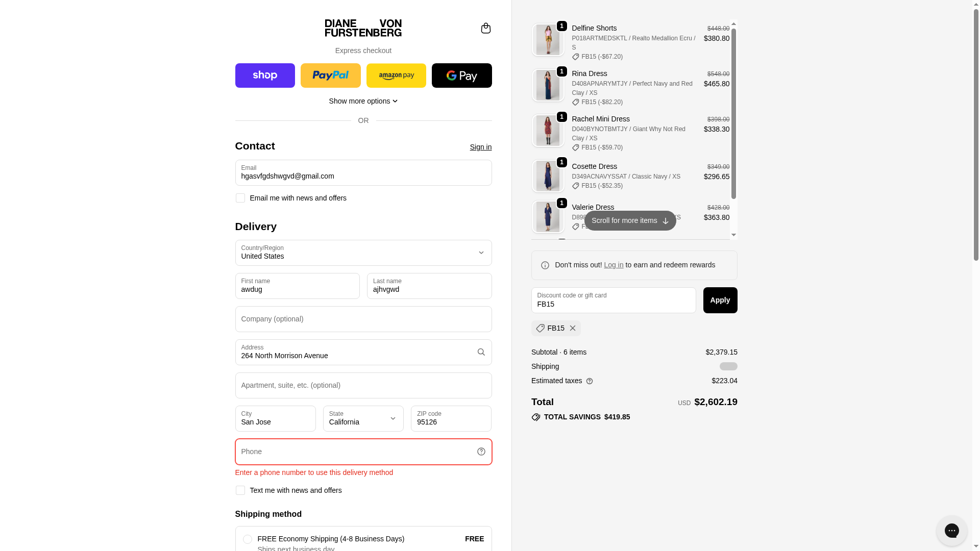Choose Amazon Pay express checkout
980x551 pixels.
[396, 76]
